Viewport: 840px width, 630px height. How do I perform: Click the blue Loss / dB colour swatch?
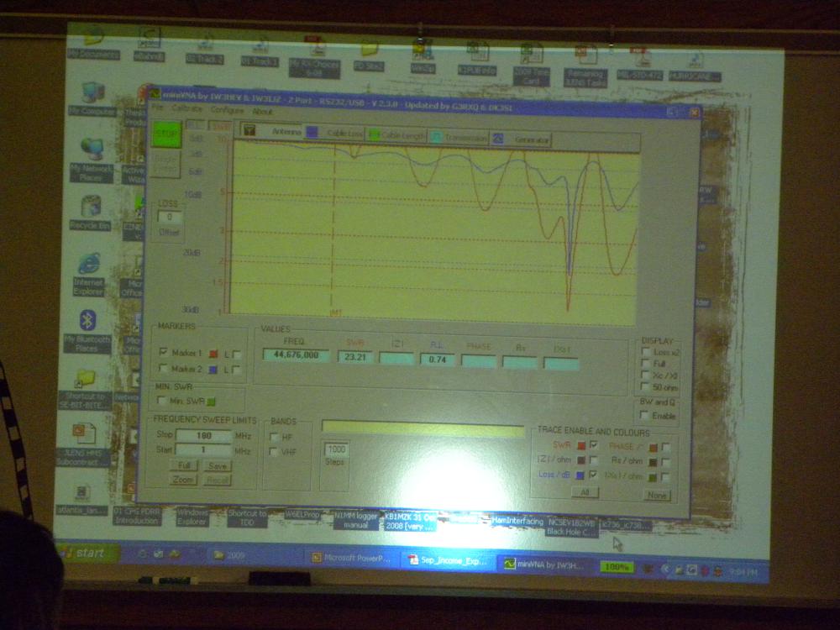coord(580,475)
